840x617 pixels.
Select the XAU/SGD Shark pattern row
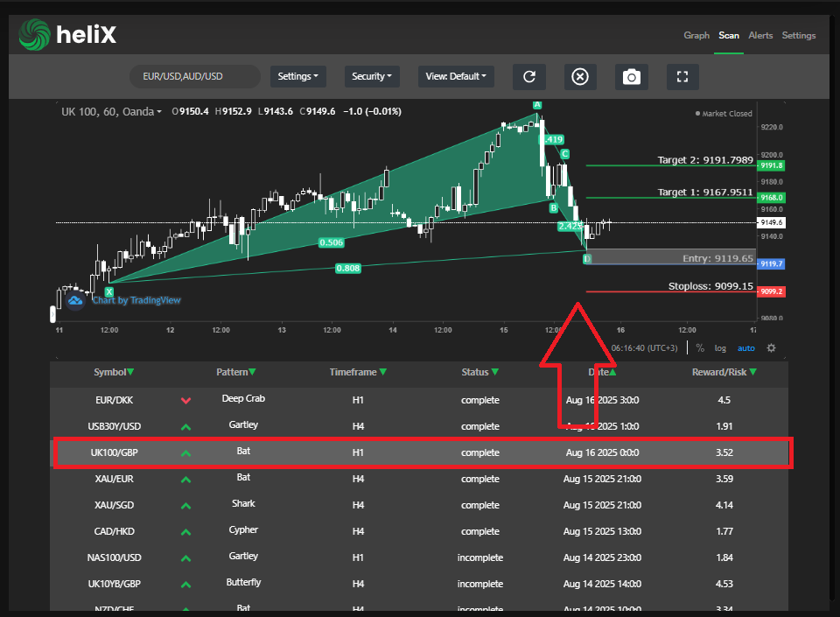(x=420, y=505)
